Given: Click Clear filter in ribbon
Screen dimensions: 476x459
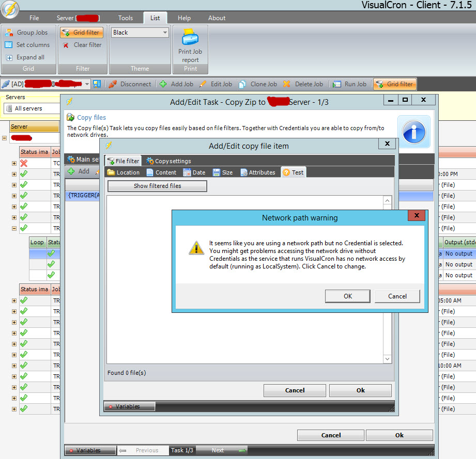Looking at the screenshot, I should [x=82, y=45].
